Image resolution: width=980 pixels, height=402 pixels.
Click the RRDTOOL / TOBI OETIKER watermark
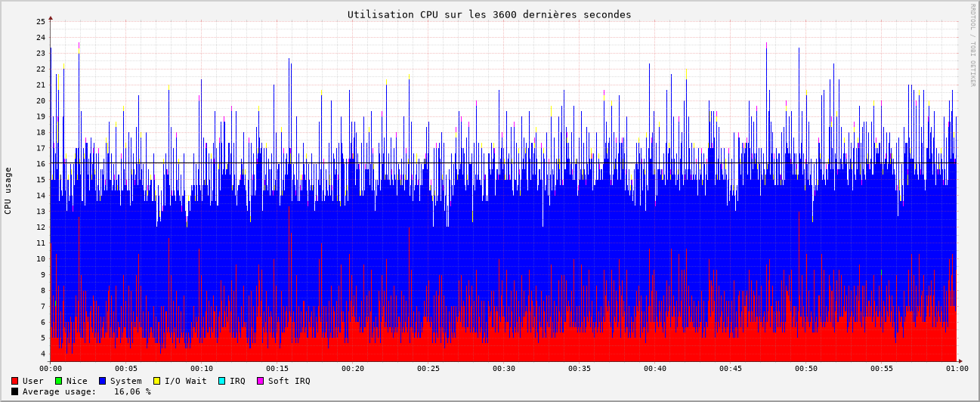(x=972, y=45)
